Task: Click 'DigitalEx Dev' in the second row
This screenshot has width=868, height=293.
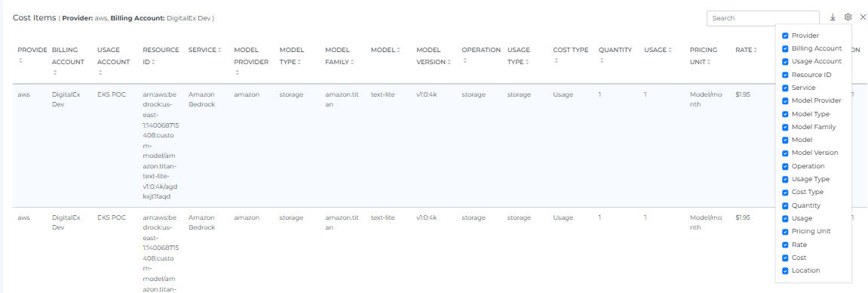Action: [66, 222]
